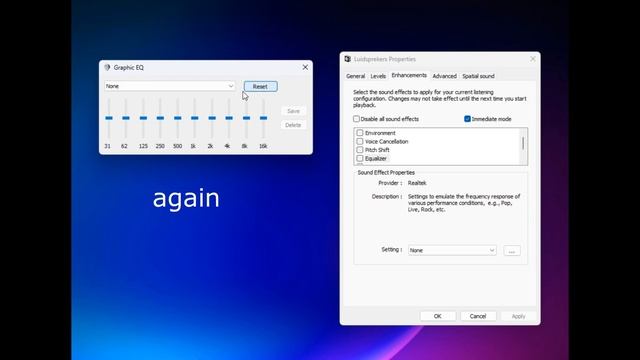Enable the Voice Cancellation checkbox
Image resolution: width=640 pixels, height=360 pixels.
coord(360,141)
